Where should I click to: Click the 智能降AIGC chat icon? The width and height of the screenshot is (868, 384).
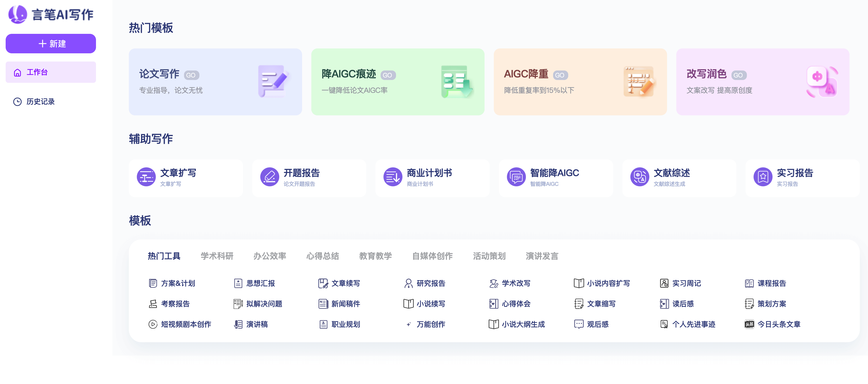[516, 177]
